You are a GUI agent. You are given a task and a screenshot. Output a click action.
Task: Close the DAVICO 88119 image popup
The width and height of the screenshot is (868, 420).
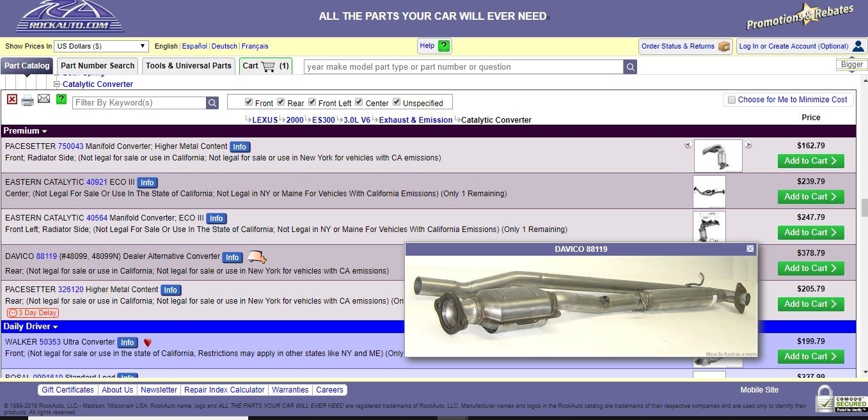(750, 249)
